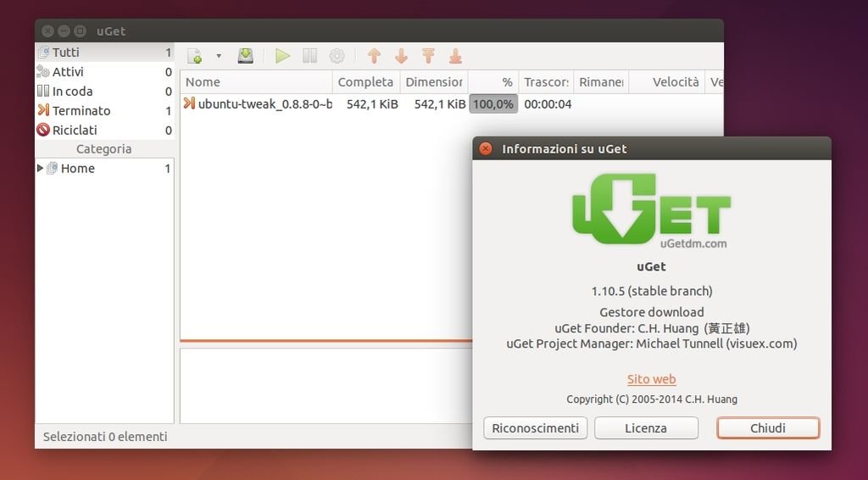The height and width of the screenshot is (480, 868).
Task: Click the uGet logo in about dialog
Action: click(x=651, y=211)
